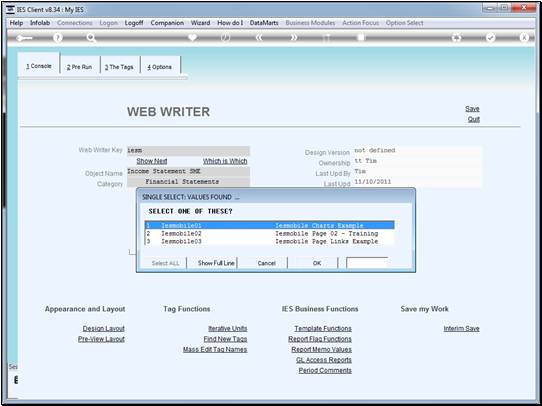542x406 pixels.
Task: Click the magnifying glass search icon
Action: tap(91, 38)
